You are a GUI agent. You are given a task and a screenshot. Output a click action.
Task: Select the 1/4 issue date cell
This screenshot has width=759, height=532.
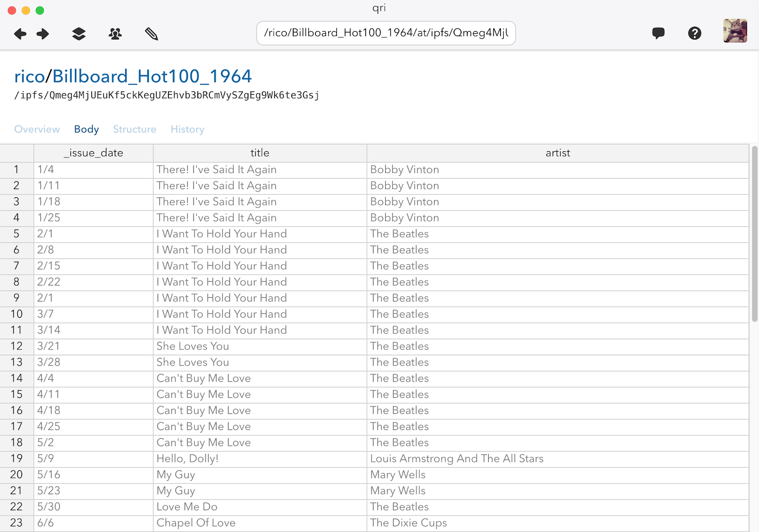click(x=93, y=170)
